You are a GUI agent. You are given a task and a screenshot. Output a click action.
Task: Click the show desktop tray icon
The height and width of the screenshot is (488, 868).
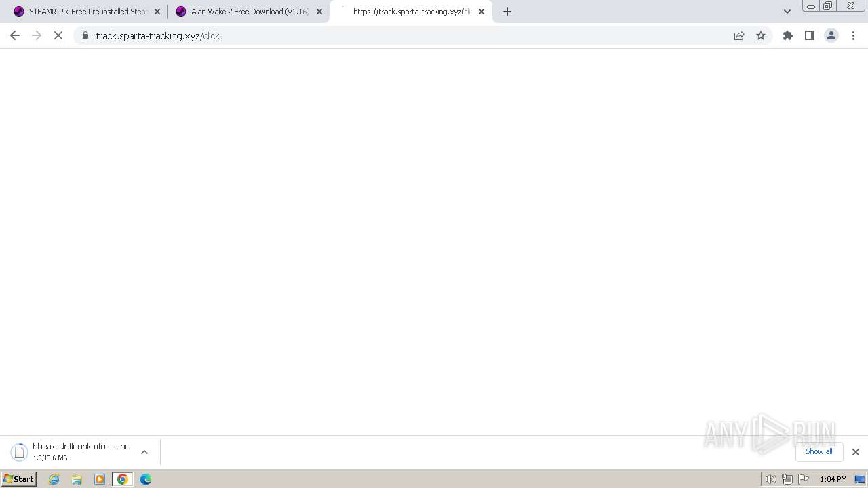click(x=860, y=479)
